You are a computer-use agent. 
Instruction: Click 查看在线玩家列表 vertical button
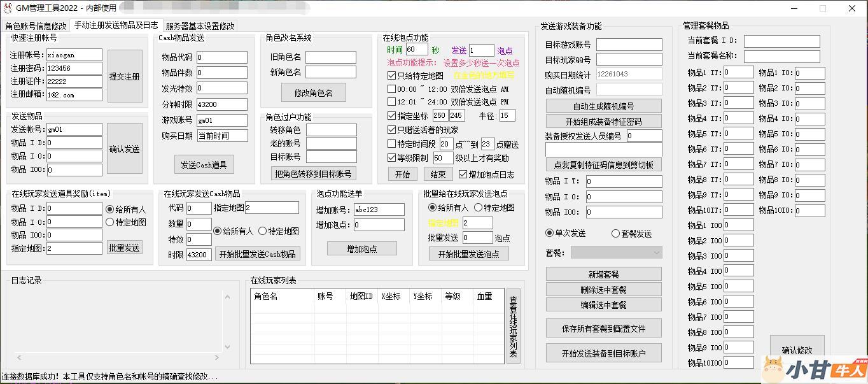coord(513,326)
